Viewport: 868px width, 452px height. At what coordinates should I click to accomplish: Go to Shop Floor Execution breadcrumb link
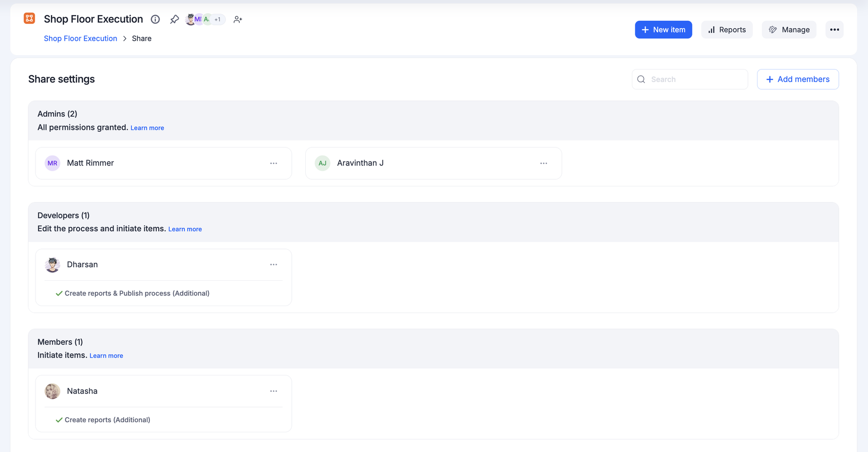click(x=80, y=38)
